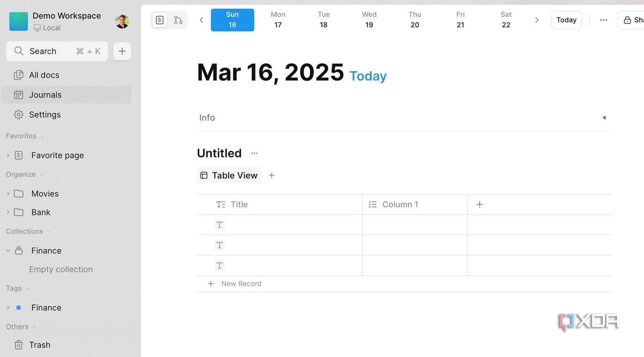Add a new view beside Table View
644x357 pixels.
[x=272, y=176]
